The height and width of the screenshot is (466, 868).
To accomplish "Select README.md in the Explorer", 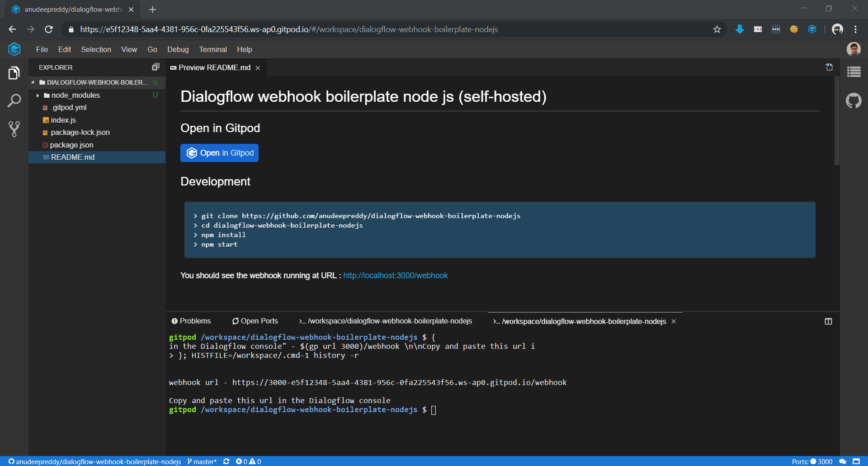I will 97,157.
